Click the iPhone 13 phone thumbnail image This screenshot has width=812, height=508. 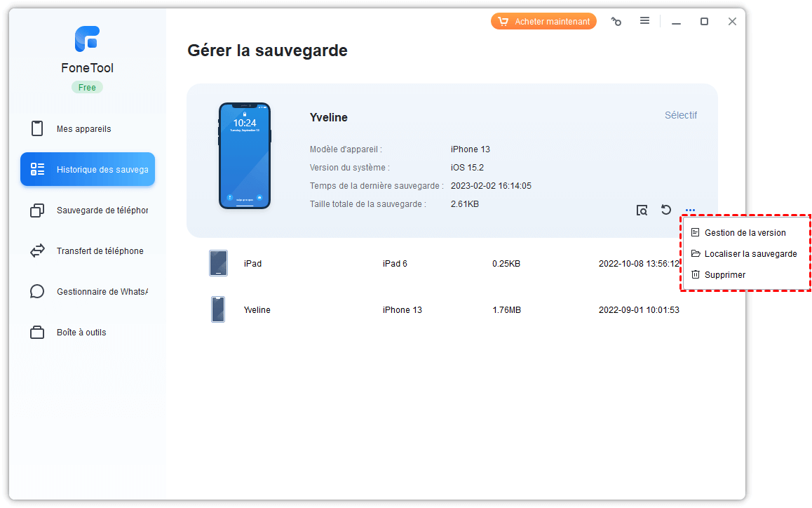(245, 156)
